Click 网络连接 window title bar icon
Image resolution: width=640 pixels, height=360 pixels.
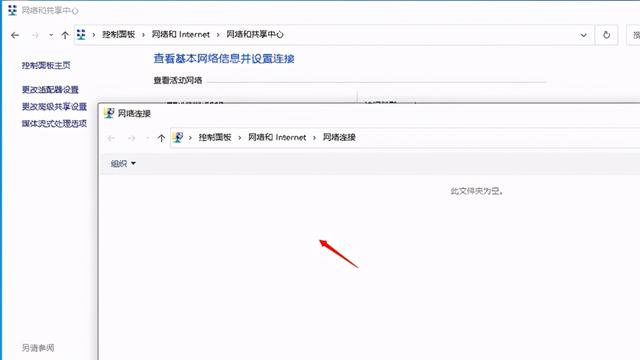pos(109,113)
